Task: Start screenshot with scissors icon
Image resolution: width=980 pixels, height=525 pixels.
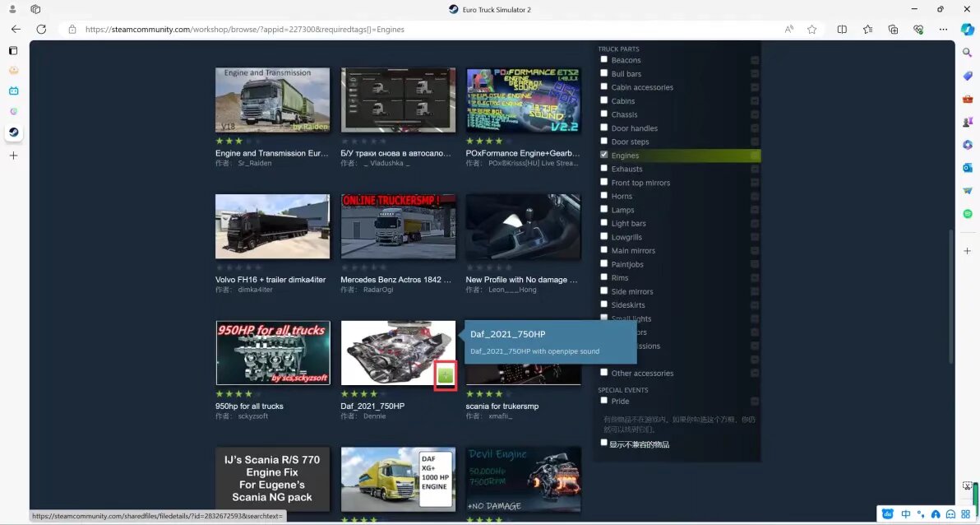Action: pyautogui.click(x=967, y=486)
